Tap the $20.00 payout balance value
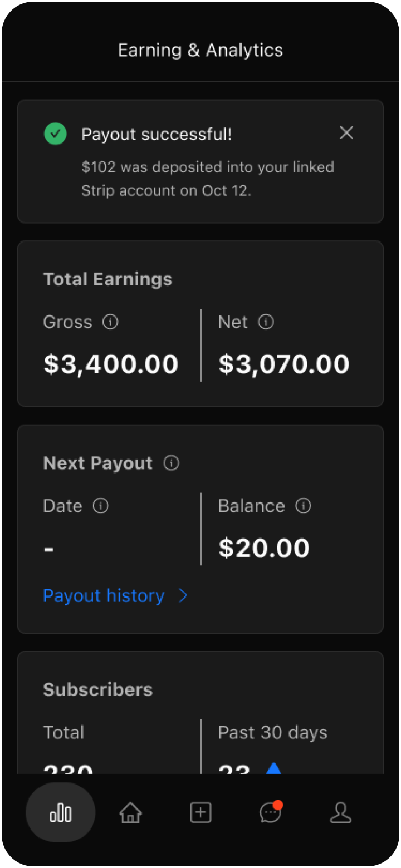Screen dimensions: 401x868 (x=264, y=548)
